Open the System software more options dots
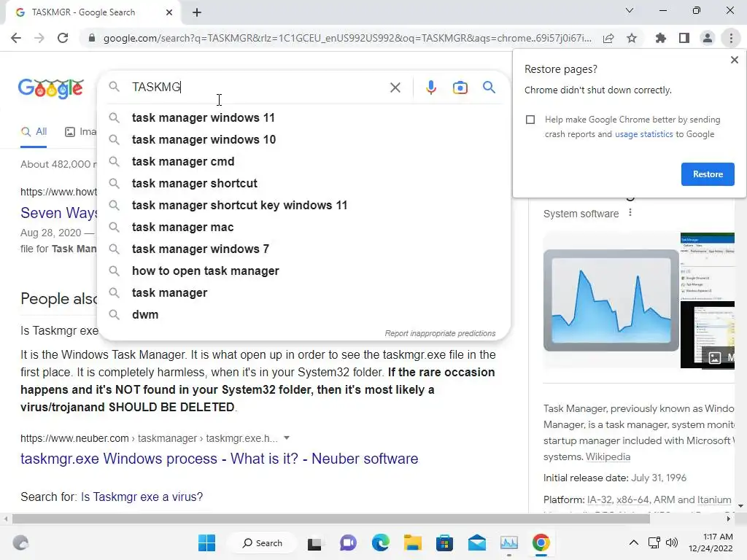 pos(630,213)
